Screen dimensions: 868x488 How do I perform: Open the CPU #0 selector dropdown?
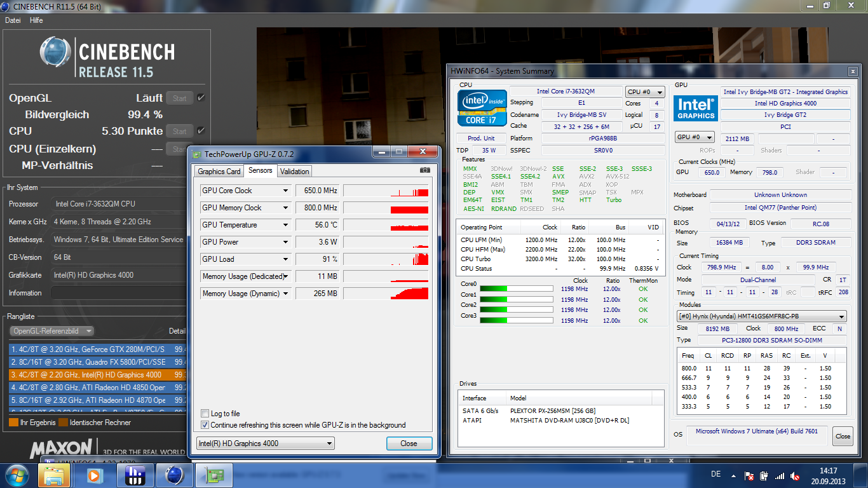(x=645, y=92)
